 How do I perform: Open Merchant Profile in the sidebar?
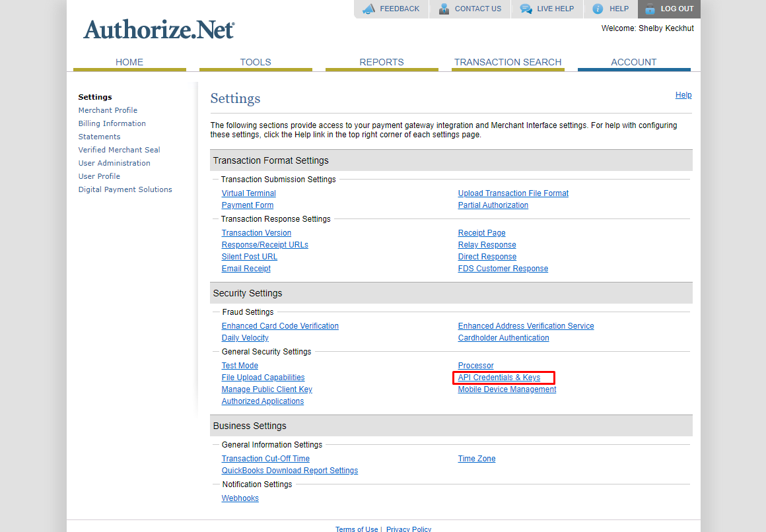pyautogui.click(x=108, y=110)
